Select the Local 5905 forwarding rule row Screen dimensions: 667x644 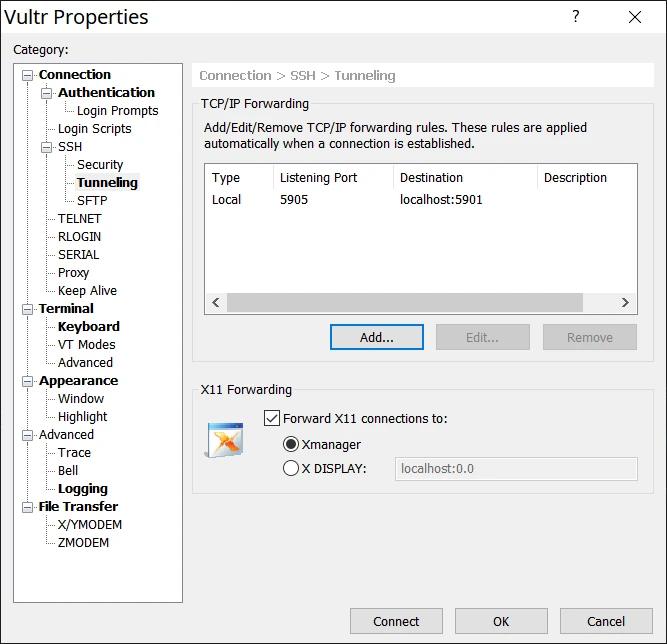[421, 199]
